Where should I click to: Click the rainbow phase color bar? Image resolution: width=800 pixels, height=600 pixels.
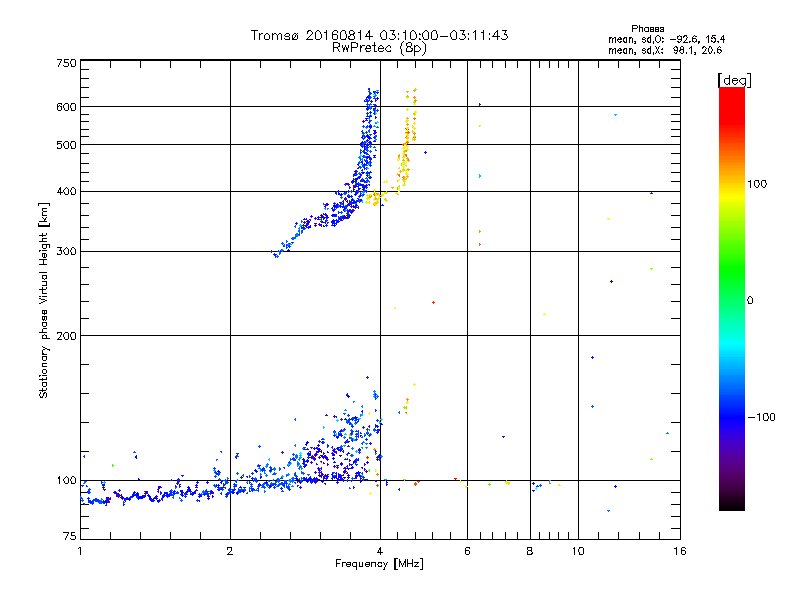732,298
